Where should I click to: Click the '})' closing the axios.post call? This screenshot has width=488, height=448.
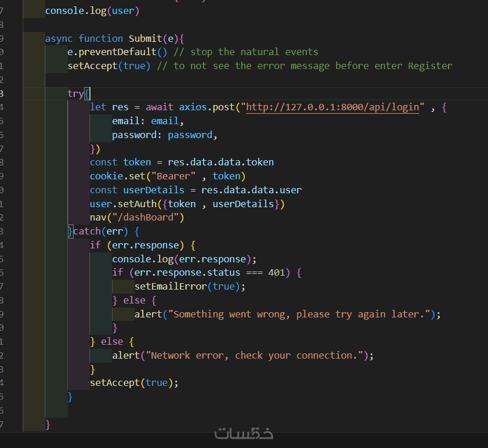95,149
